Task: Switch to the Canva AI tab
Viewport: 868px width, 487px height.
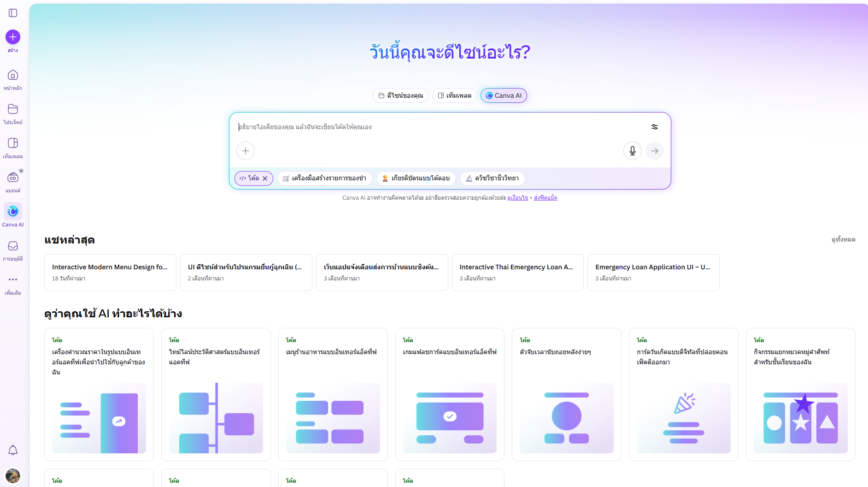Action: (503, 95)
